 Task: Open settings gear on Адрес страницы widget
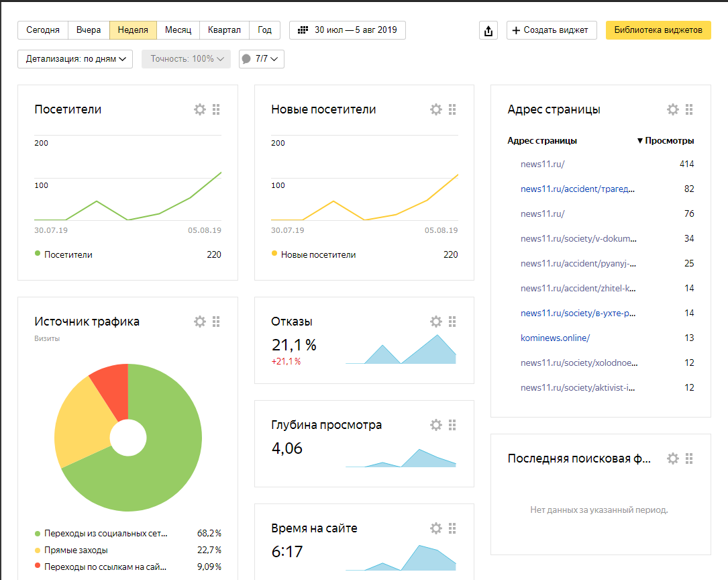(x=673, y=109)
